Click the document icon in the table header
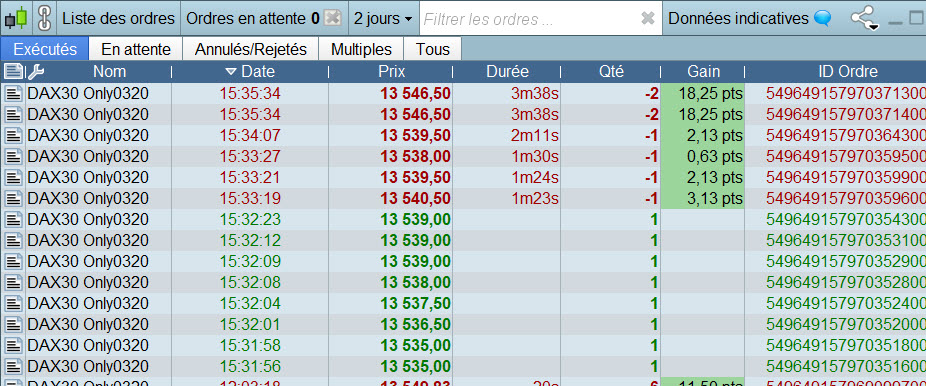Viewport: 926px width, 386px height. point(13,72)
